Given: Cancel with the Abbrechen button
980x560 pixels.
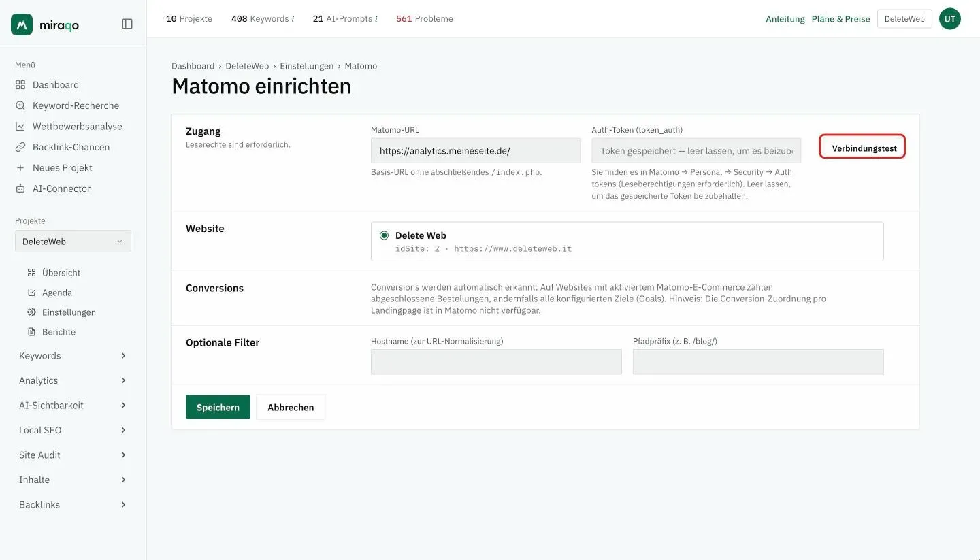Looking at the screenshot, I should point(291,407).
